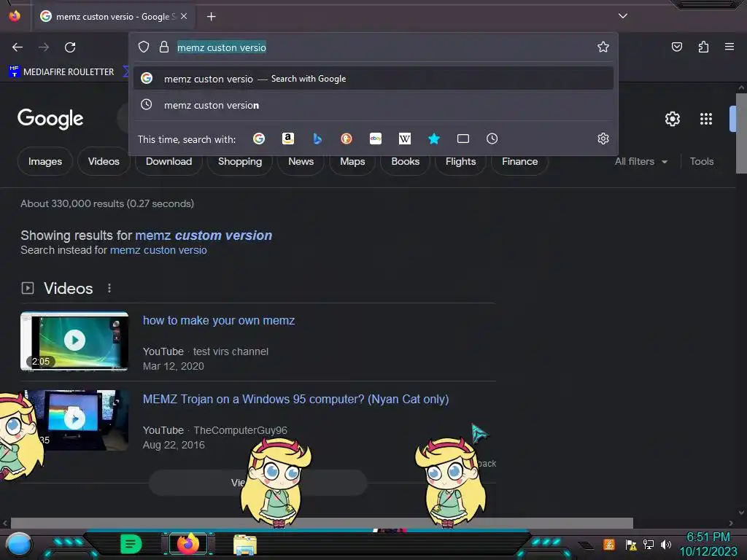Click into the address bar text
This screenshot has height=560, width=747.
[x=222, y=47]
